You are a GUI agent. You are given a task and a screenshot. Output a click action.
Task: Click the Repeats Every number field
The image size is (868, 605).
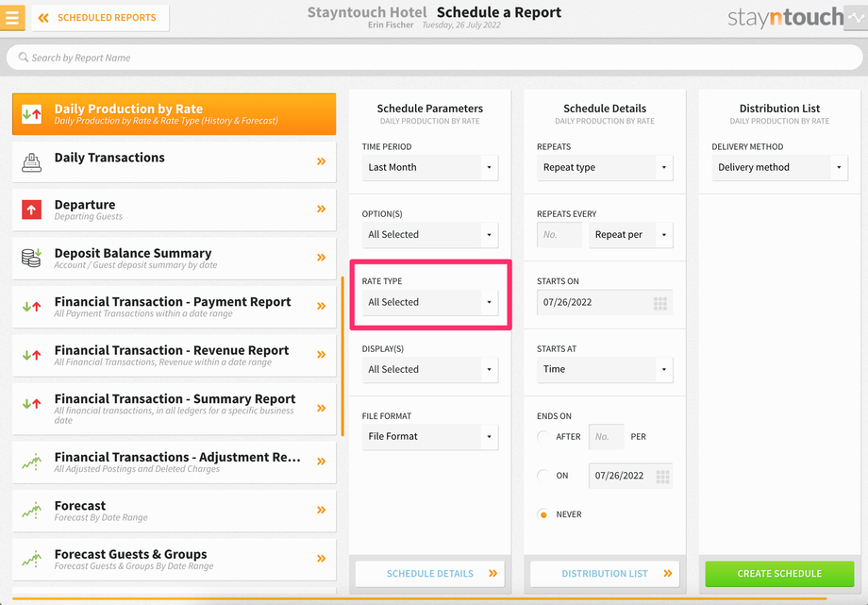559,234
